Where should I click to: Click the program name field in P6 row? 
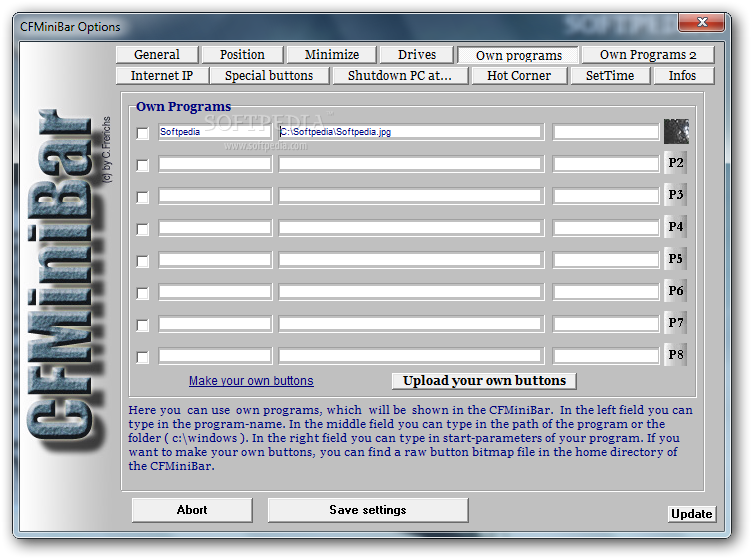[x=215, y=291]
